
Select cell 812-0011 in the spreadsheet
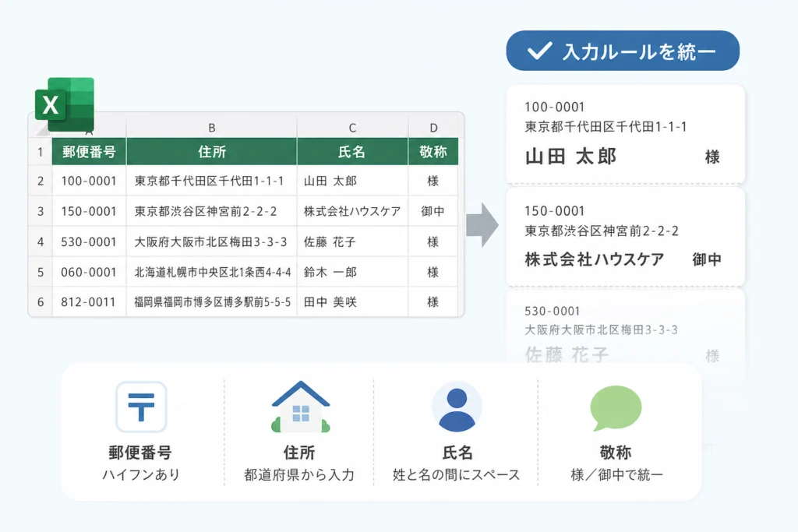[89, 302]
